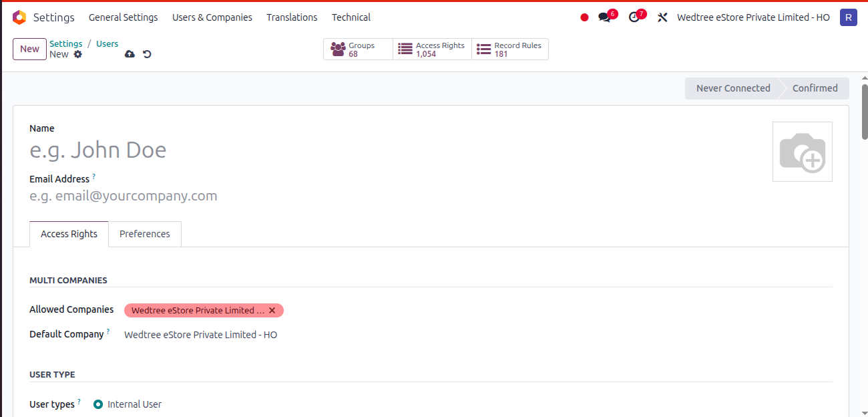
Task: Click the Email Address help question mark
Action: pos(94,176)
